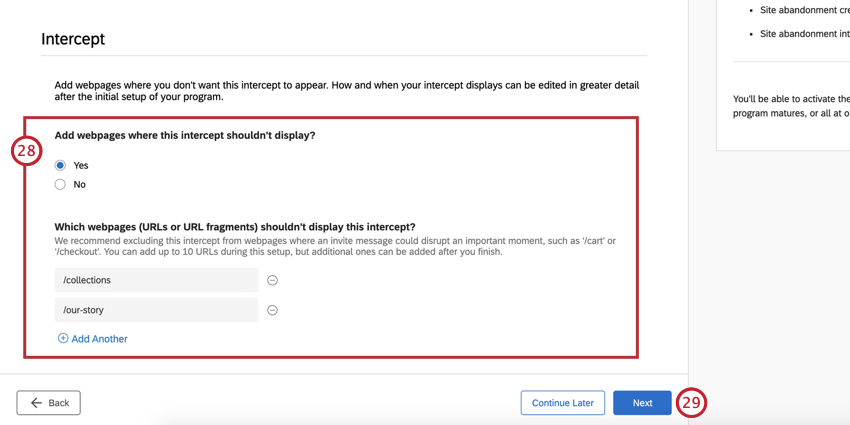Go back with the Back button
This screenshot has height=425, width=850.
click(x=49, y=403)
